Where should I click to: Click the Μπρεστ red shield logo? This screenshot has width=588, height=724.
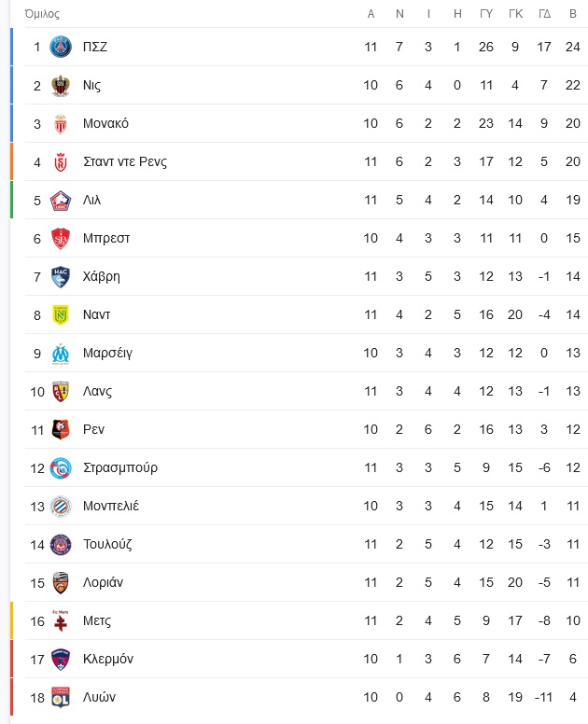click(x=61, y=239)
